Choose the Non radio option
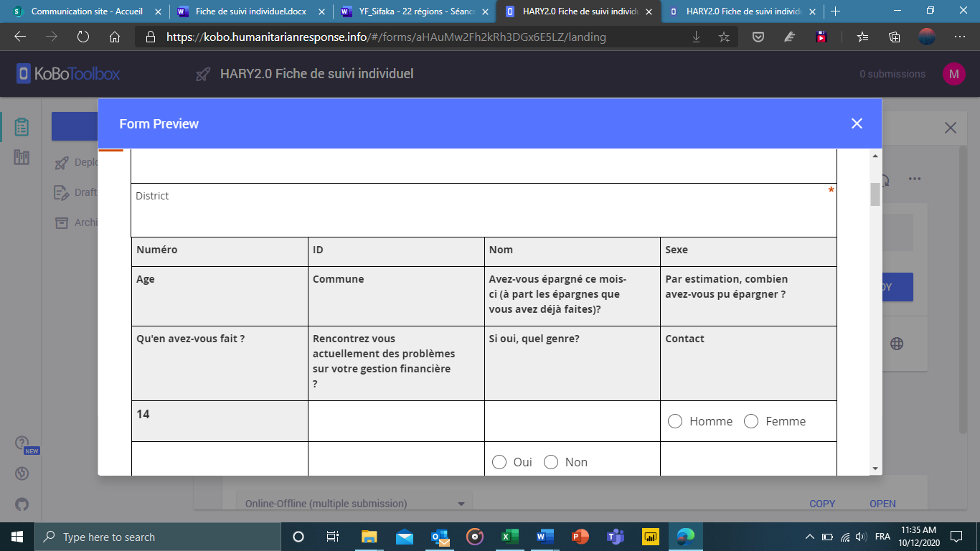Screen dimensions: 980x551 [551, 462]
